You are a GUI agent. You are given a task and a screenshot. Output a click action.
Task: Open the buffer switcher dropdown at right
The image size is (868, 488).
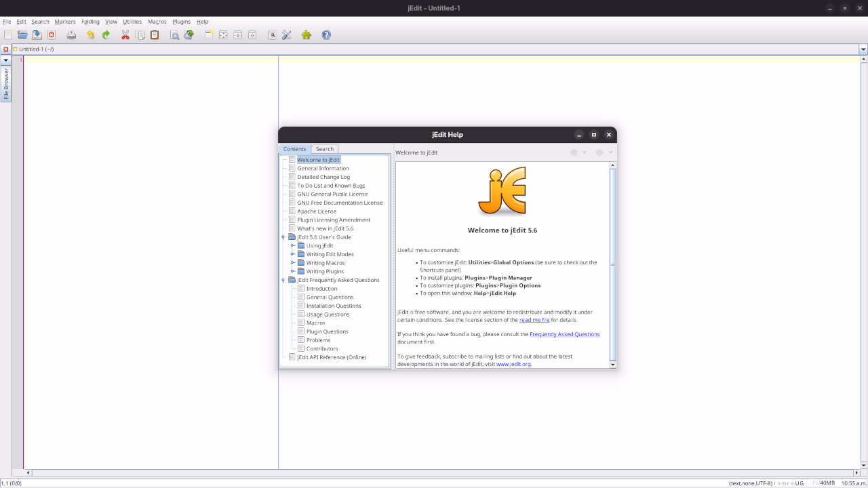[x=863, y=49]
